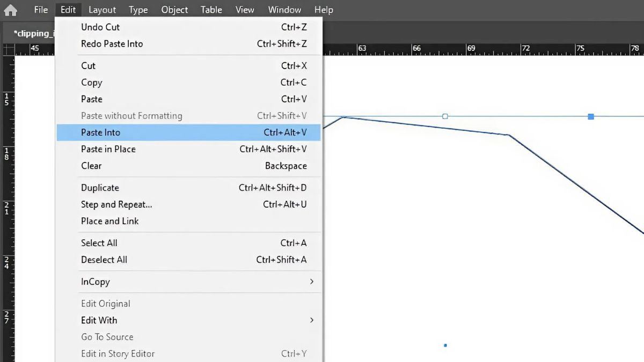This screenshot has height=362, width=644.
Task: Open the Window menu
Action: pyautogui.click(x=284, y=10)
